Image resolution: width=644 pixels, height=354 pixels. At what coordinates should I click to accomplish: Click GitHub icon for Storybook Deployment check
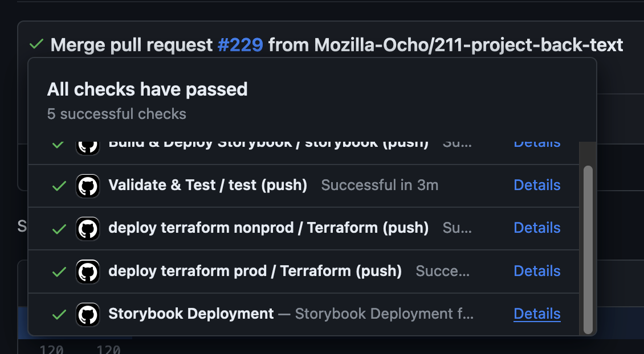coord(88,315)
